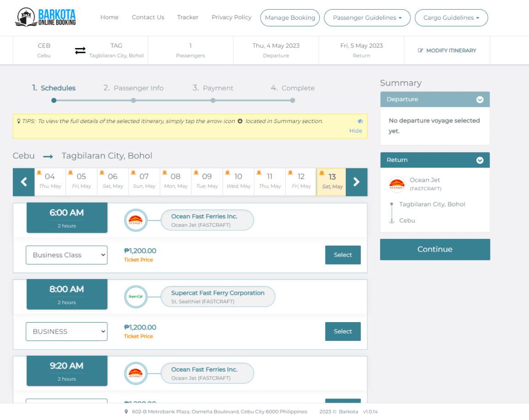This screenshot has height=420, width=529.
Task: Collapse the Departure summary panel
Action: point(480,99)
